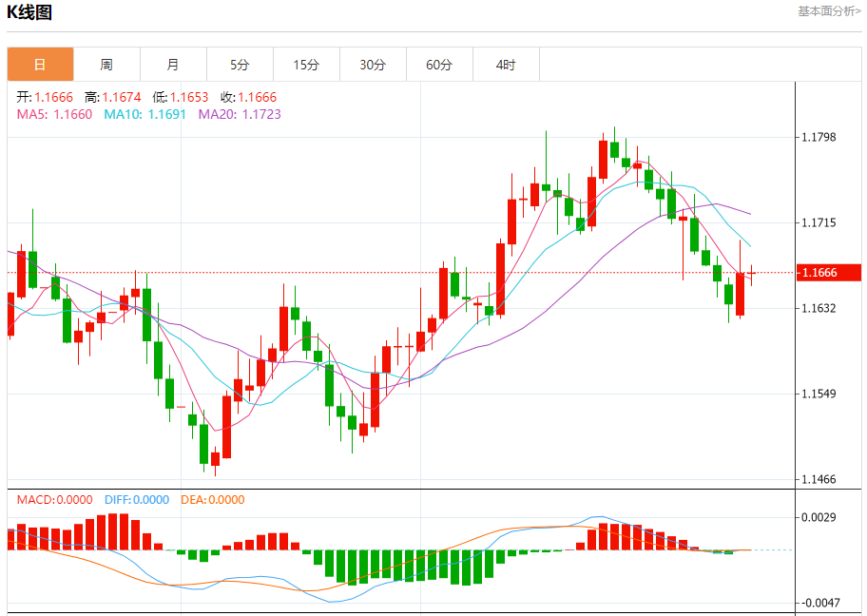Click the K线图 title heading
This screenshot has height=616, width=867.
(x=29, y=12)
